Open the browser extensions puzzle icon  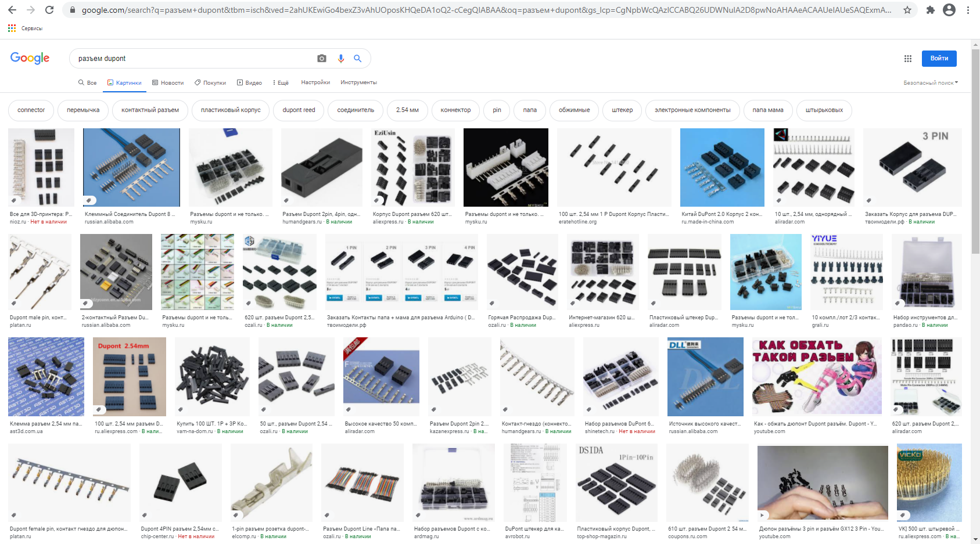coord(930,10)
